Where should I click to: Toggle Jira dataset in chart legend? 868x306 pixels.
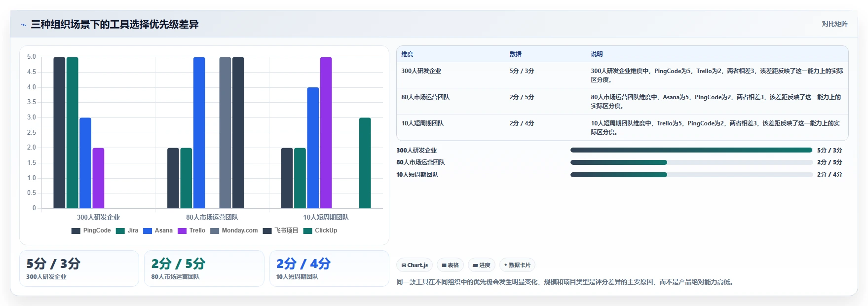click(x=127, y=230)
